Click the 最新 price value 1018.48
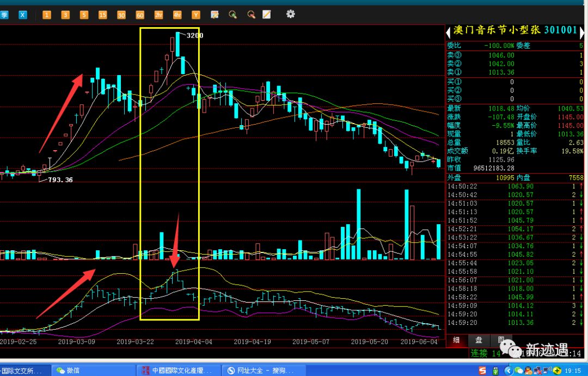Viewport: 588px width, 376px height. [x=501, y=108]
